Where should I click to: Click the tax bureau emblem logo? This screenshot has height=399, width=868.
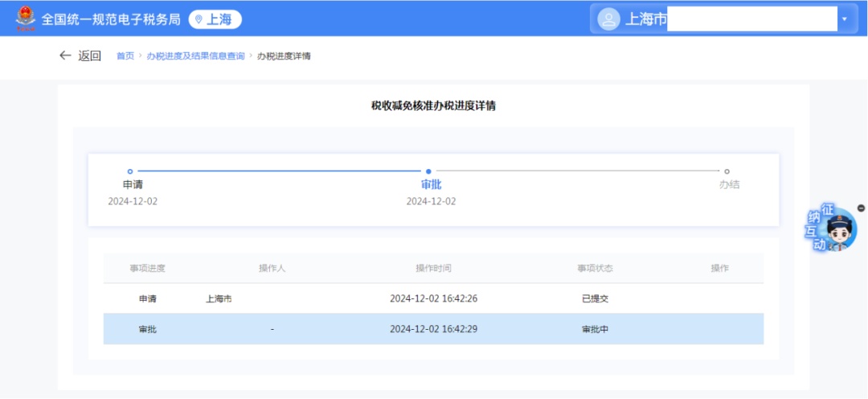[x=25, y=19]
